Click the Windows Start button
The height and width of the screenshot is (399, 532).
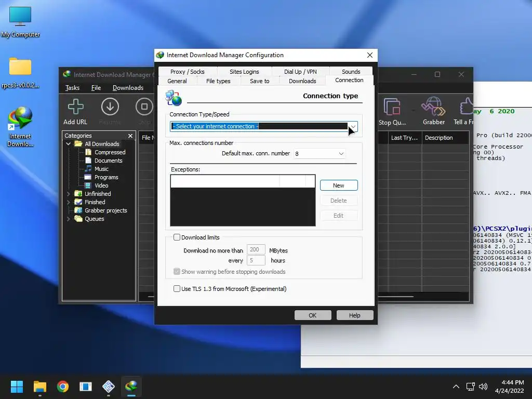(17, 387)
